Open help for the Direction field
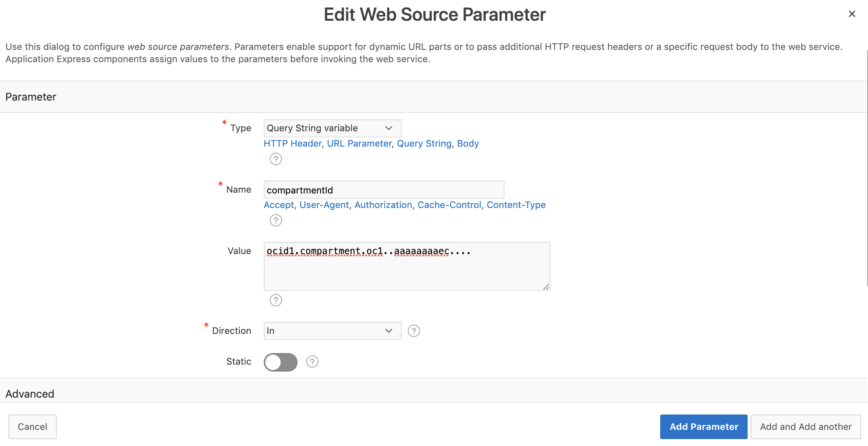Image resolution: width=868 pixels, height=446 pixels. [x=414, y=331]
